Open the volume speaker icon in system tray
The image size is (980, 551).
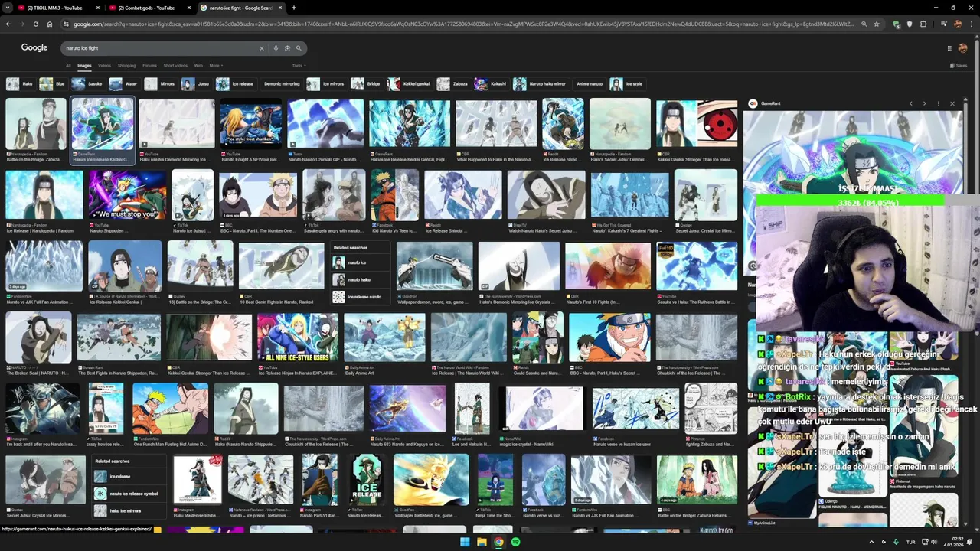[x=935, y=542]
